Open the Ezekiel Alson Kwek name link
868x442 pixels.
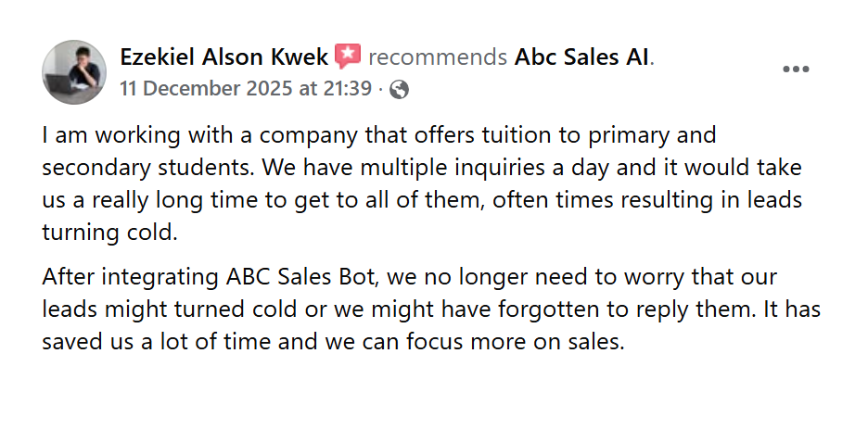point(223,57)
